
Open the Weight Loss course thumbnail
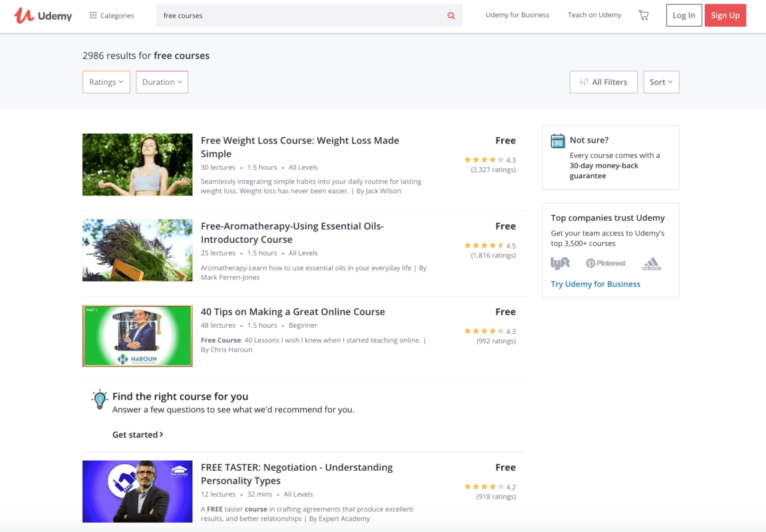[x=138, y=165]
